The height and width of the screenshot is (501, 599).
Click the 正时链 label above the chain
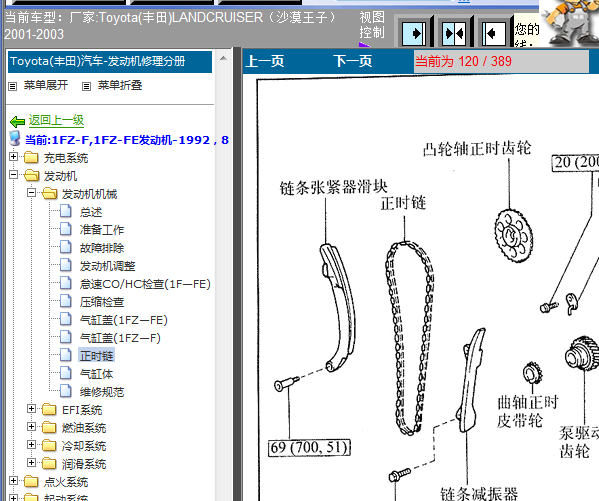403,203
